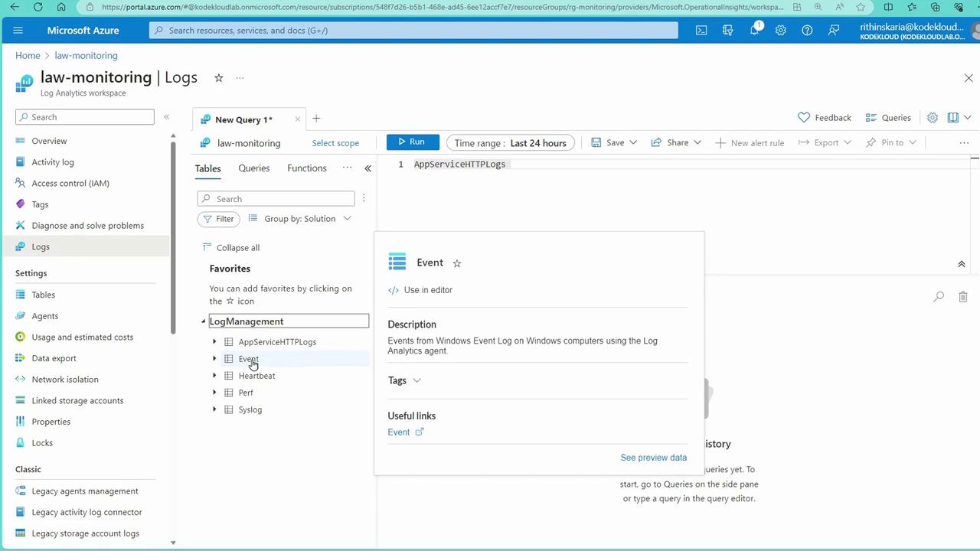Open Legacy activity log connector
The width and height of the screenshot is (980, 551).
pos(87,512)
